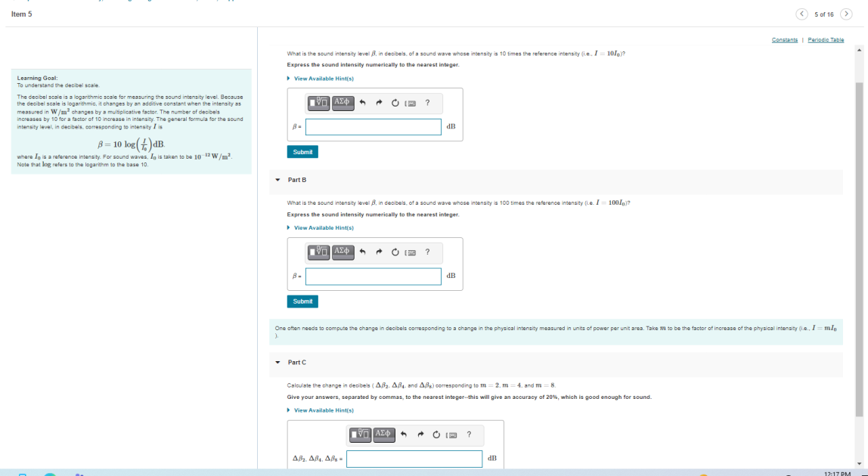Click the undo icon in Part B toolbar
This screenshot has width=868, height=476.
pos(362,252)
